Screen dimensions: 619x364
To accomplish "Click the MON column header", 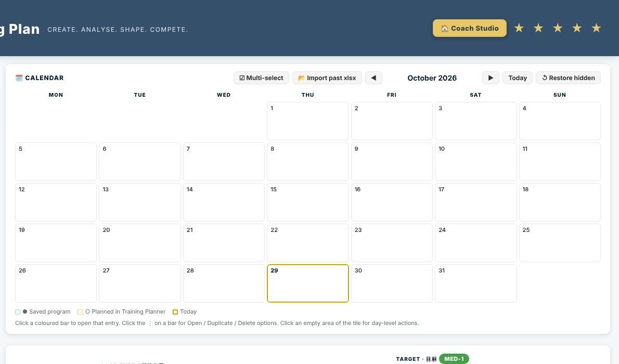I will [56, 95].
